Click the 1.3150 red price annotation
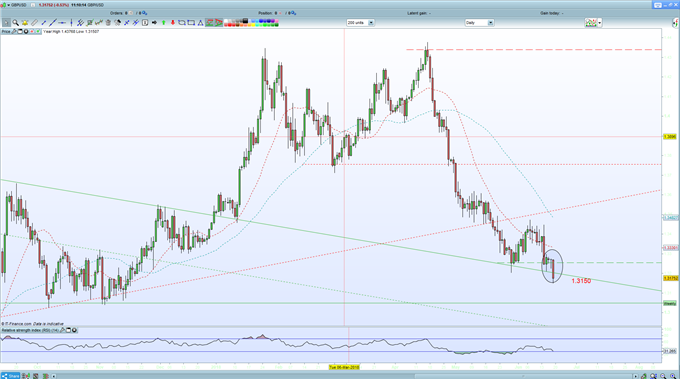Image resolution: width=680 pixels, height=379 pixels. [581, 281]
